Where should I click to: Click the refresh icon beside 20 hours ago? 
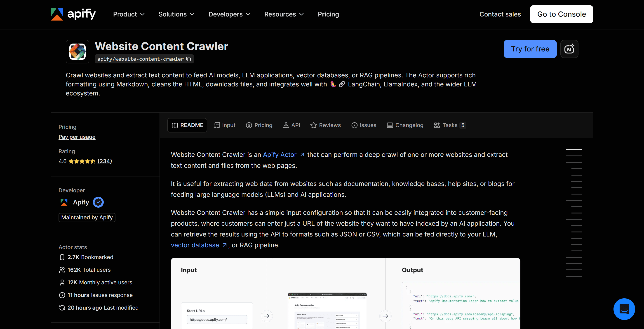pos(62,308)
